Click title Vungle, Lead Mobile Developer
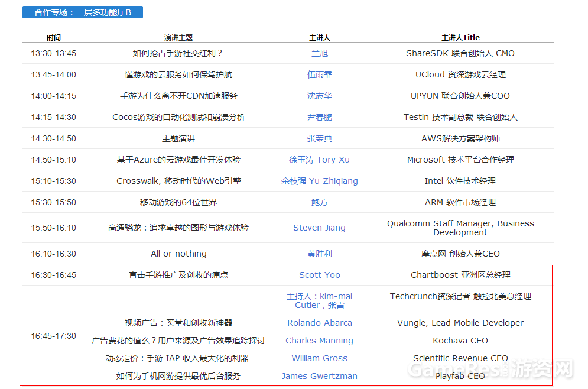The height and width of the screenshot is (389, 588). click(460, 323)
